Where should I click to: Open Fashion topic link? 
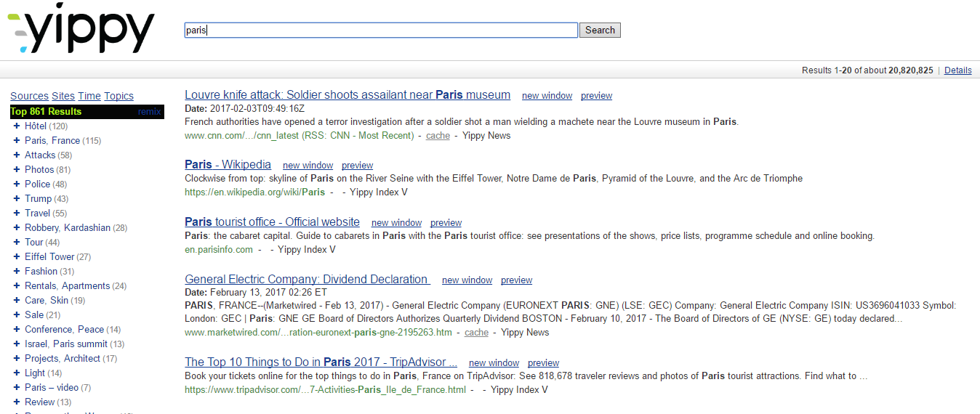click(x=41, y=272)
